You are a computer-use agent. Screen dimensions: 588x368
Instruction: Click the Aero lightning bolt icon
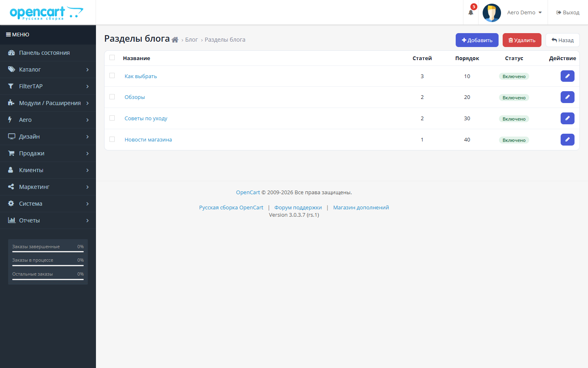click(10, 120)
